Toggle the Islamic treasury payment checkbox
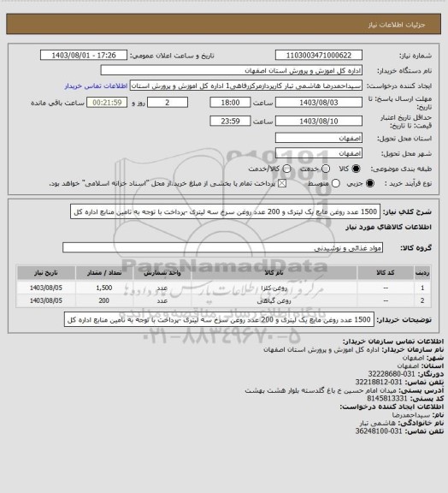Screen dimensions: 448x493 coord(282,183)
